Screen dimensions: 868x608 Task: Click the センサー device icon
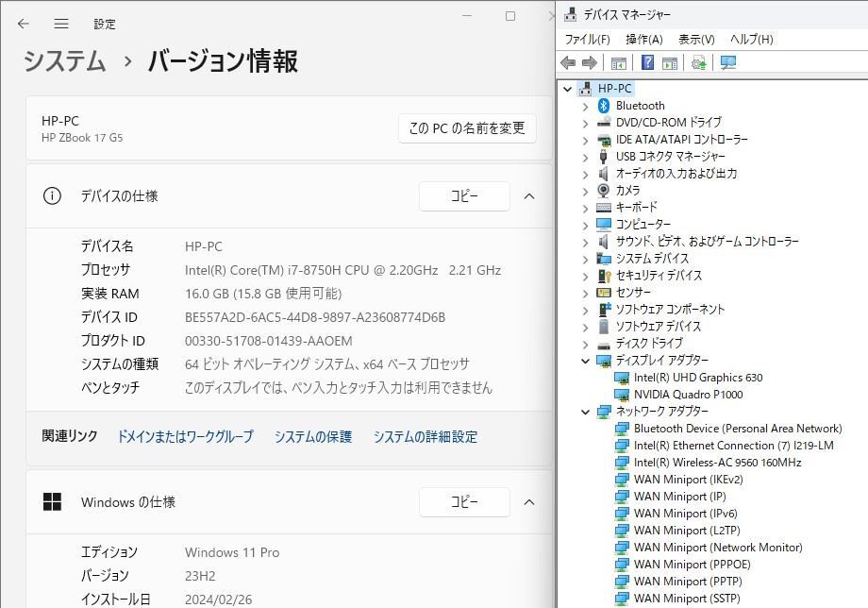[x=604, y=293]
